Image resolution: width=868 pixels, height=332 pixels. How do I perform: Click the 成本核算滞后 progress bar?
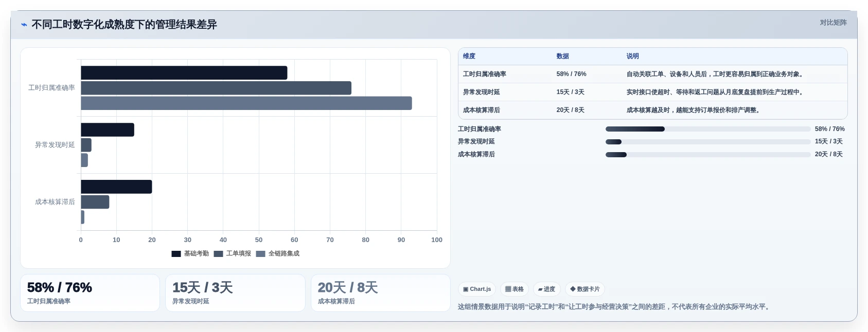(x=708, y=155)
